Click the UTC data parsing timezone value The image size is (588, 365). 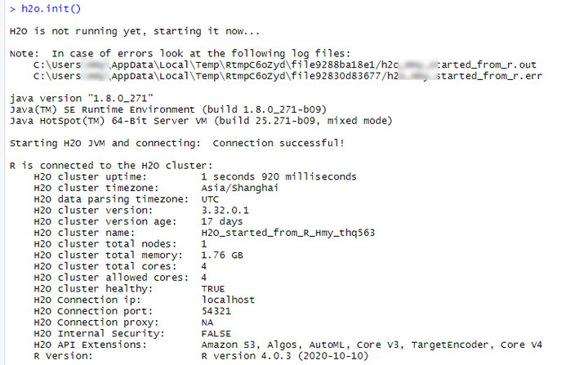click(x=212, y=198)
